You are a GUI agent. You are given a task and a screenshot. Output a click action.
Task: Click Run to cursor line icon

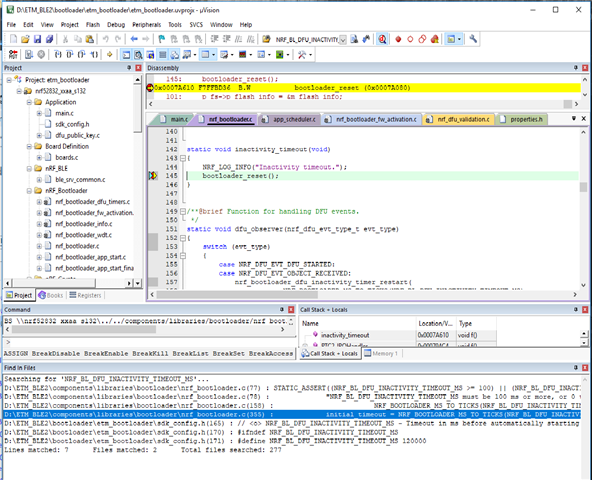[94, 55]
